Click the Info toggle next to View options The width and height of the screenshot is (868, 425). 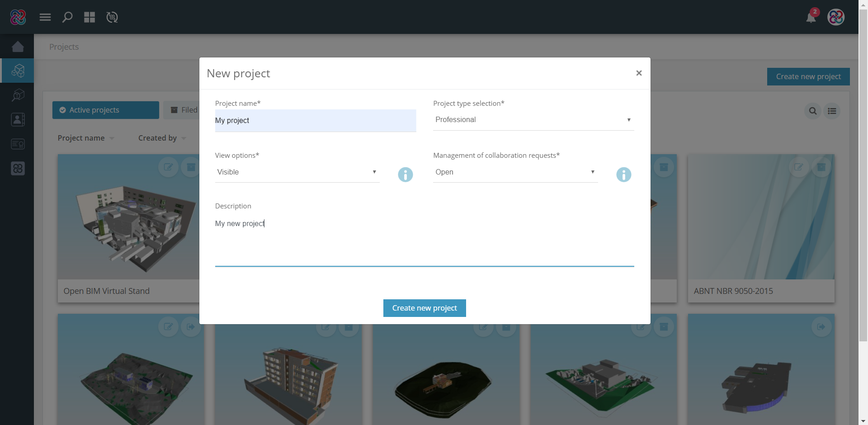pyautogui.click(x=405, y=175)
